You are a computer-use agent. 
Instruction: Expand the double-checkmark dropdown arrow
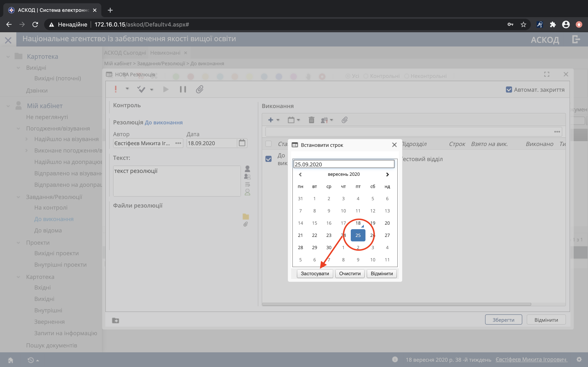(x=152, y=90)
